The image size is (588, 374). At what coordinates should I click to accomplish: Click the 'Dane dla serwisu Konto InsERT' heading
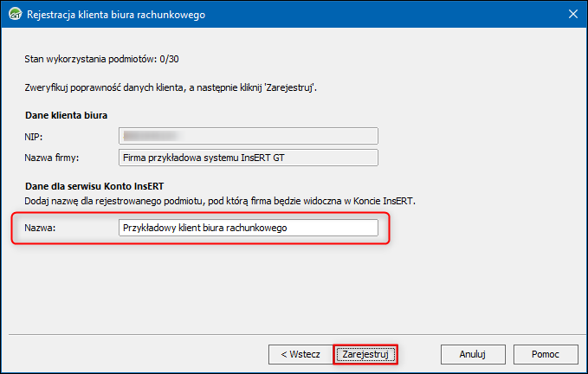[94, 186]
